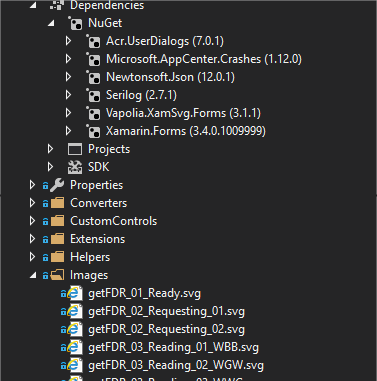The width and height of the screenshot is (377, 381).
Task: Select the Converters folder label
Action: click(x=99, y=203)
